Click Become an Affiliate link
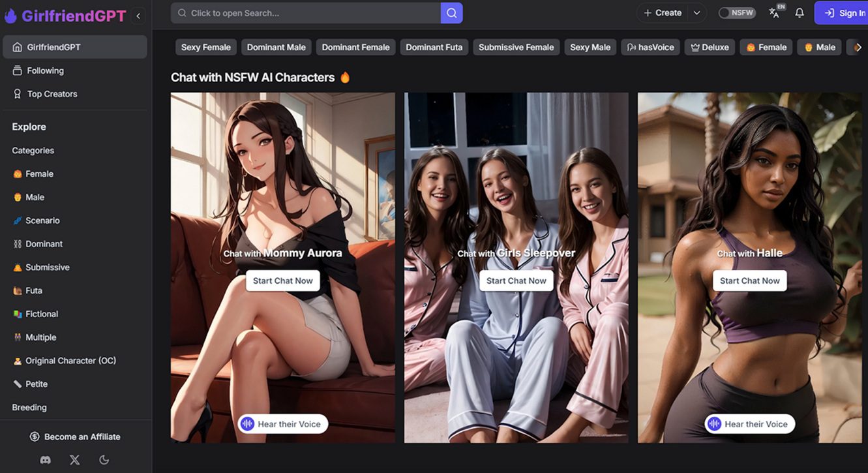 [x=76, y=436]
